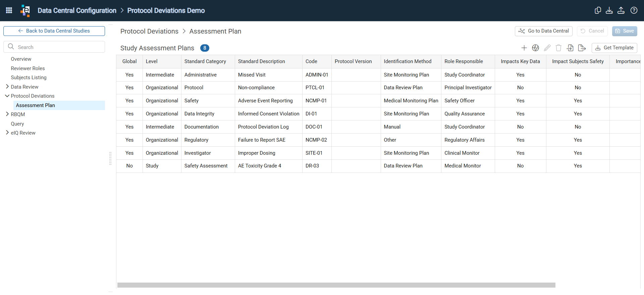The width and height of the screenshot is (644, 295).
Task: Open Overview in sidebar
Action: (21, 59)
